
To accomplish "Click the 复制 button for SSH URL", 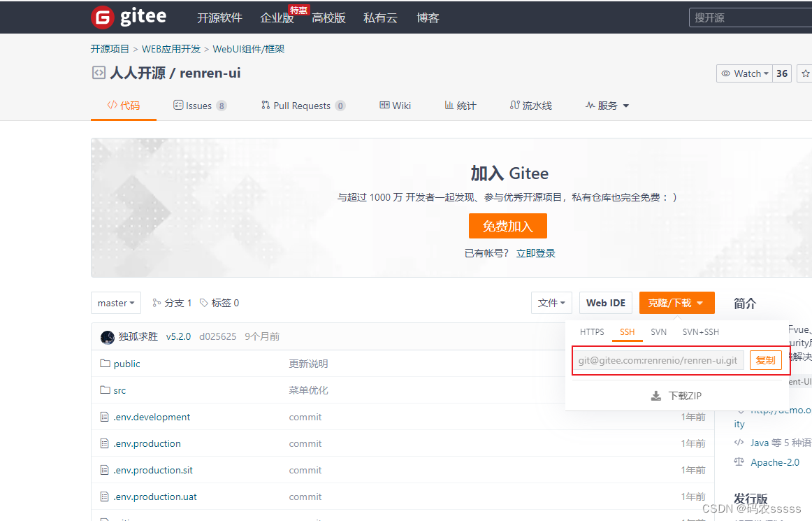I will [x=765, y=359].
